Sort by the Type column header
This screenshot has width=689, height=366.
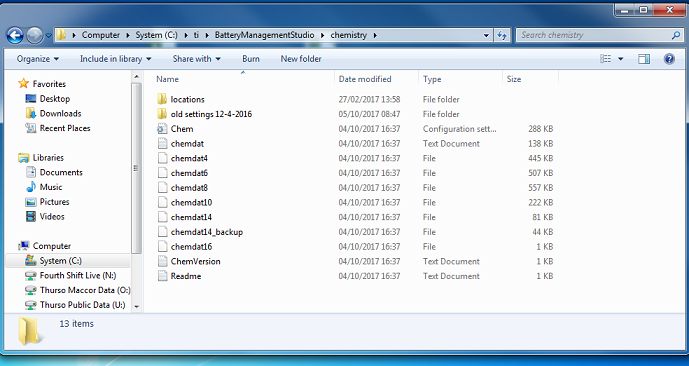coord(432,79)
